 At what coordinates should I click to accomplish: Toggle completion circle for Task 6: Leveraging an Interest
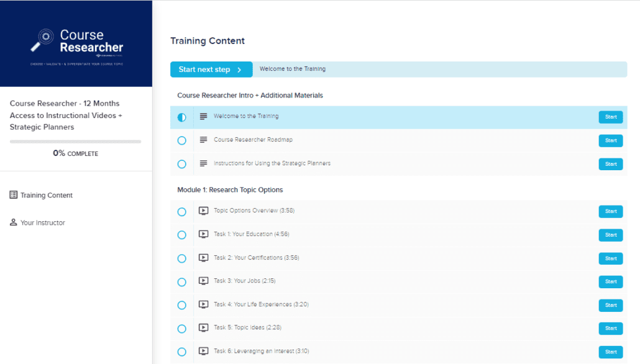tap(181, 352)
